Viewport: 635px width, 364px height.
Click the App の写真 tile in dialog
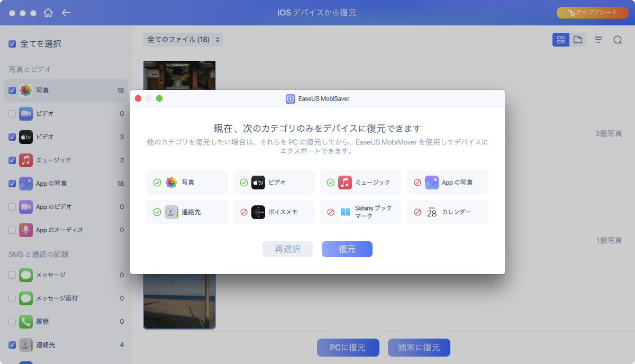(448, 183)
